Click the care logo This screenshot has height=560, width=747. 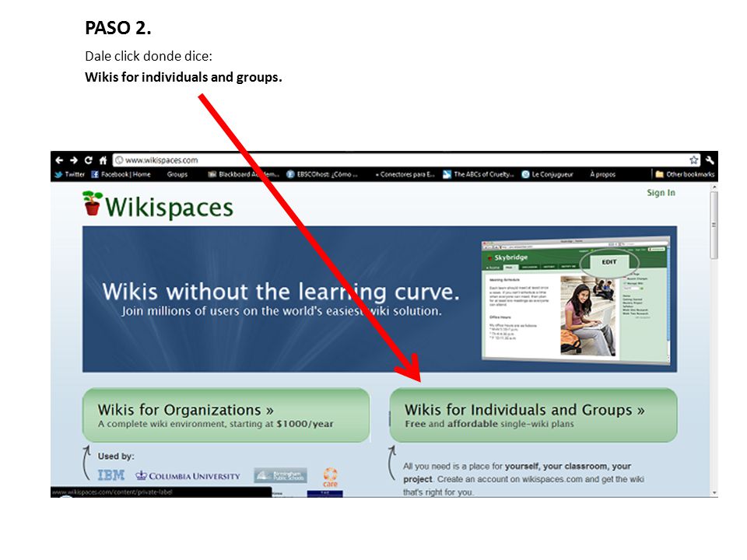pyautogui.click(x=330, y=477)
